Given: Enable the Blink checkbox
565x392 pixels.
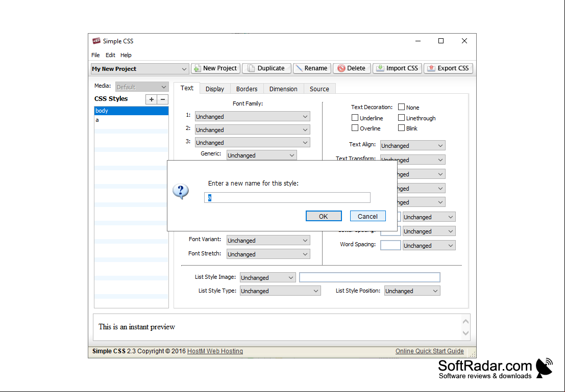Looking at the screenshot, I should click(x=401, y=128).
